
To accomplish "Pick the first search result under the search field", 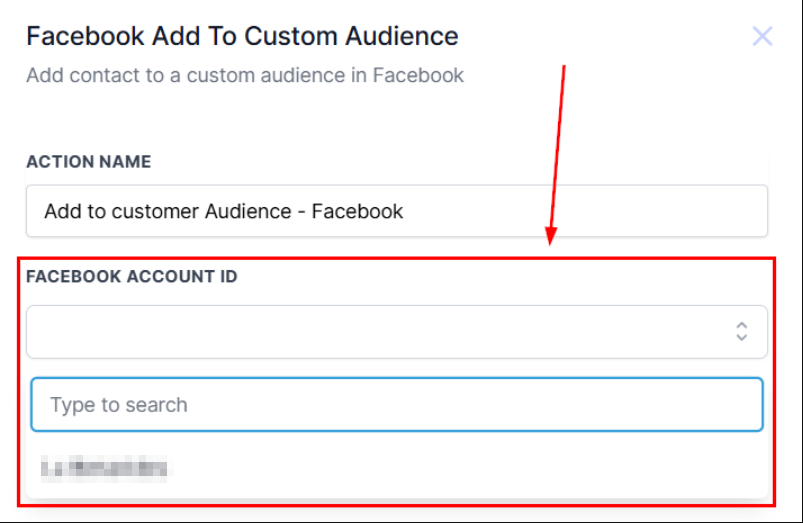I will click(x=105, y=466).
